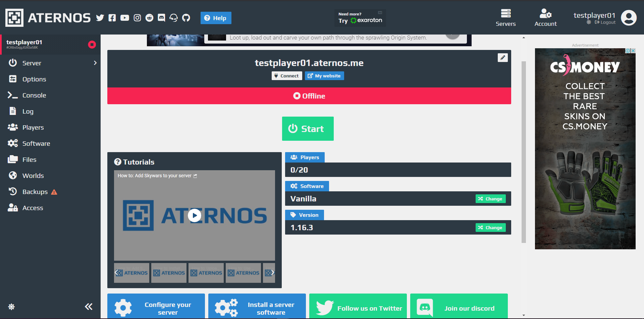Edit server address with the pencil icon

(x=502, y=58)
